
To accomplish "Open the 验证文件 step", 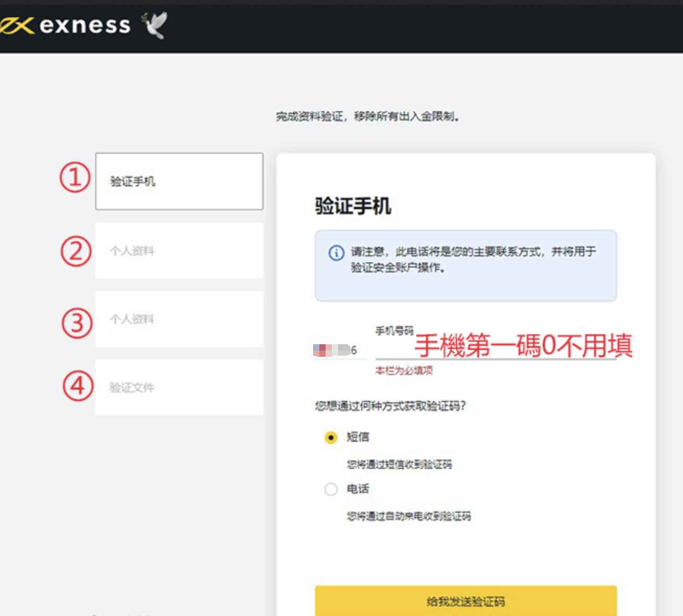I will coord(179,388).
